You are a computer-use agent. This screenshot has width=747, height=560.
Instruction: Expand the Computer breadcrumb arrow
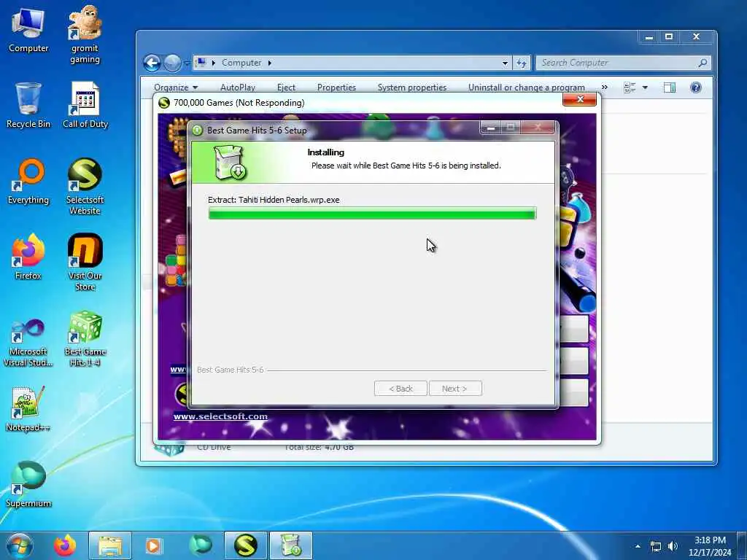pos(270,63)
